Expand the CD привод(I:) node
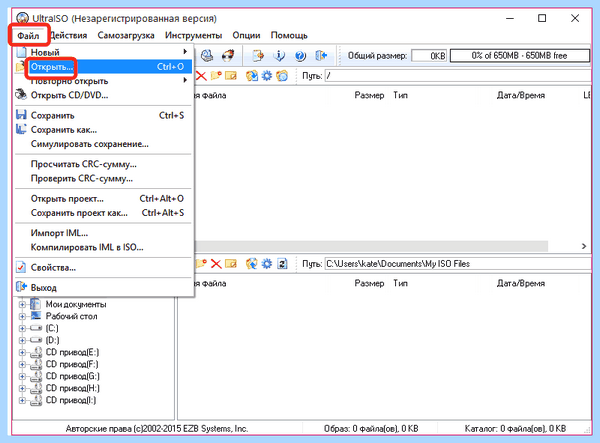The image size is (600, 443). [22, 400]
